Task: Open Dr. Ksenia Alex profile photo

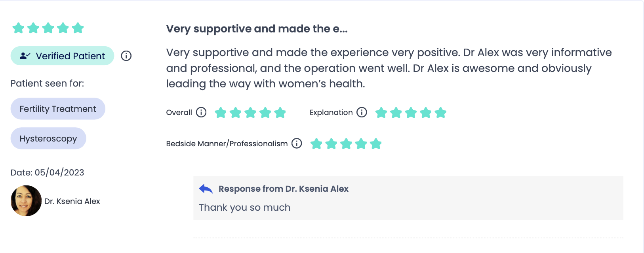Action: [26, 201]
